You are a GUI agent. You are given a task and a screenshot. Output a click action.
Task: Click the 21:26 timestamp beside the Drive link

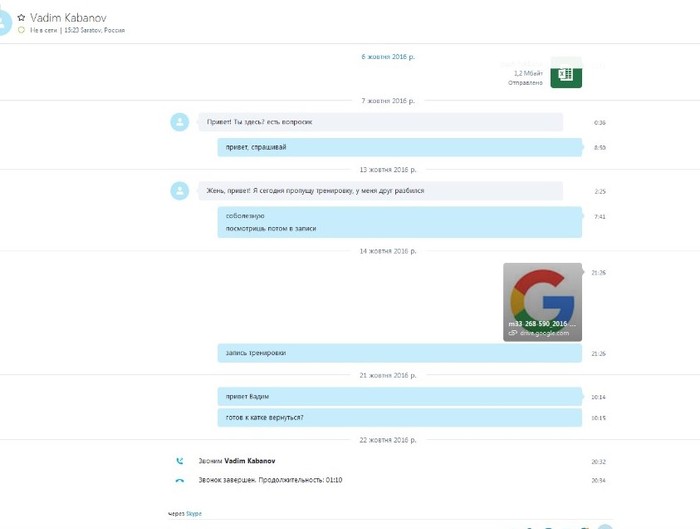pos(598,273)
